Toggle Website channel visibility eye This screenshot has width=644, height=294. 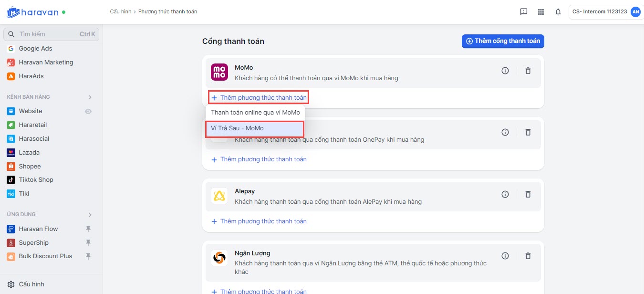tap(88, 111)
